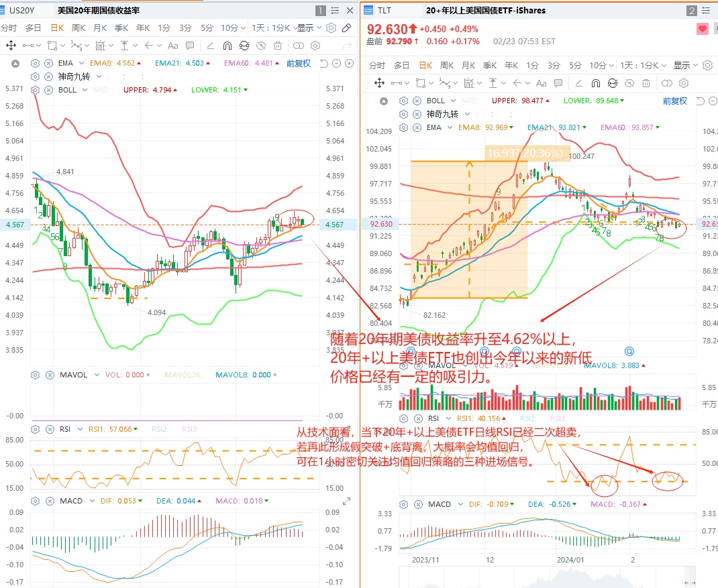Remove the BOLL indicator from US20Y chart
This screenshot has width=718, height=588.
(x=48, y=90)
